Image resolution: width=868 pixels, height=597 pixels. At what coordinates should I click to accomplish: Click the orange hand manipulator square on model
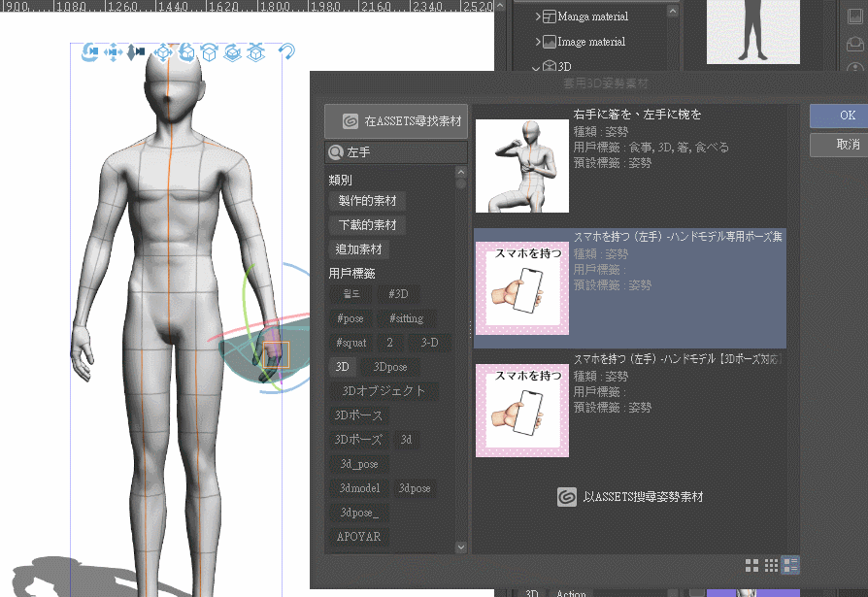coord(276,354)
